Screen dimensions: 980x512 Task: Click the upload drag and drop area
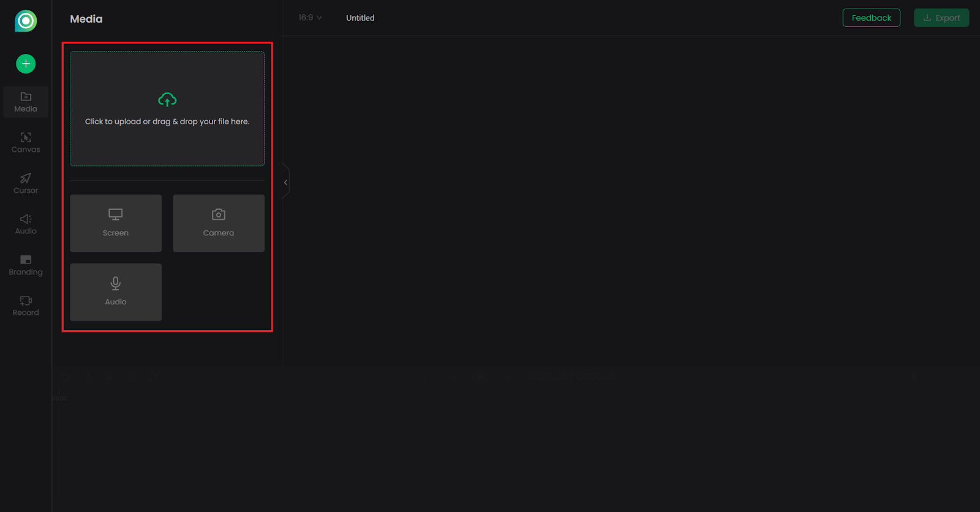click(167, 108)
